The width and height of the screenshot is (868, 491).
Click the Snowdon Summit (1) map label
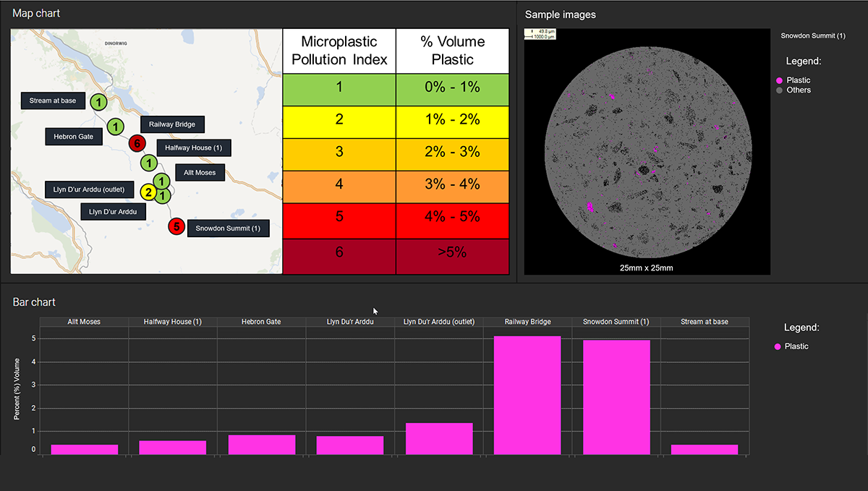pos(228,229)
